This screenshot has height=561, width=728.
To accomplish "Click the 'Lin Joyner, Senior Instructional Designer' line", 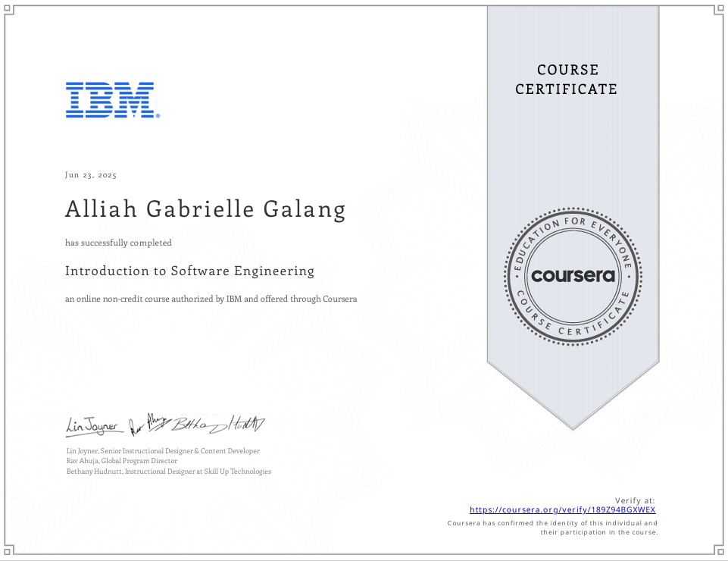I will pyautogui.click(x=163, y=451).
